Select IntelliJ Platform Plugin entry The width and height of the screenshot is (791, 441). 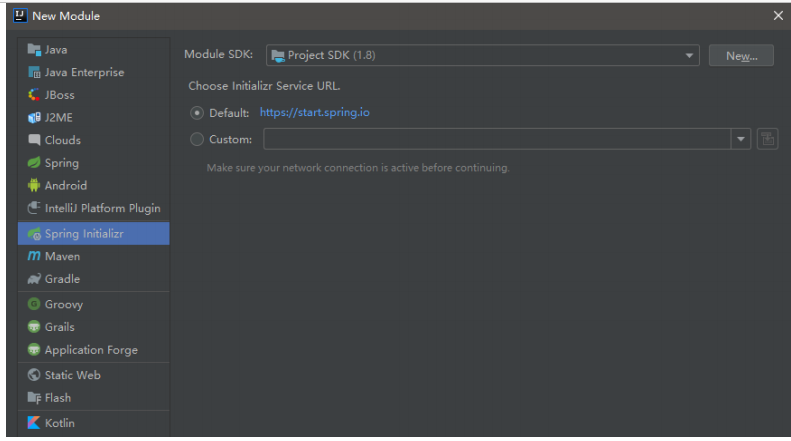93,208
